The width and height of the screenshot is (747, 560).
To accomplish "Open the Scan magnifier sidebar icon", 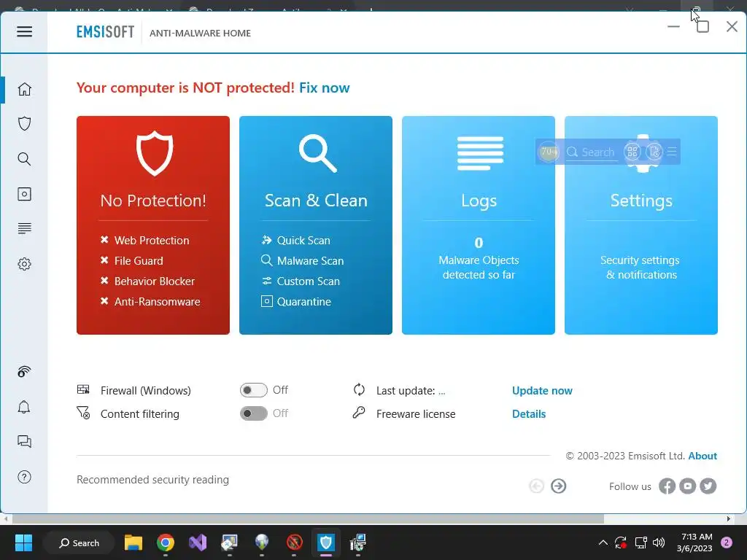I will (24, 159).
